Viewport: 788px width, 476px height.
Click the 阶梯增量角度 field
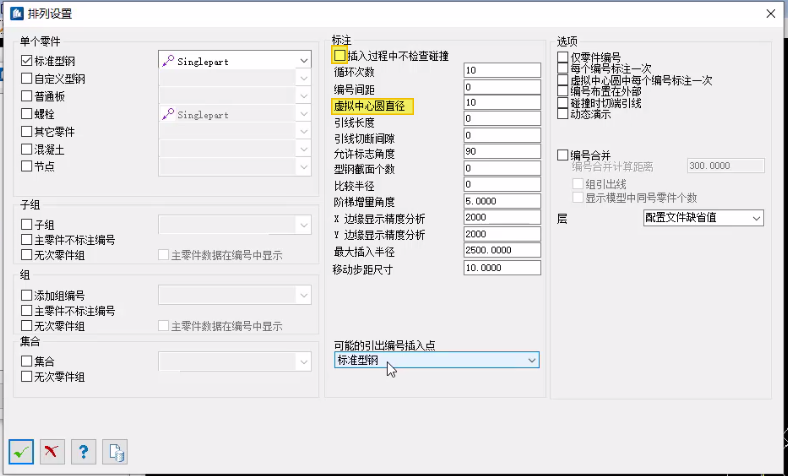click(x=502, y=201)
